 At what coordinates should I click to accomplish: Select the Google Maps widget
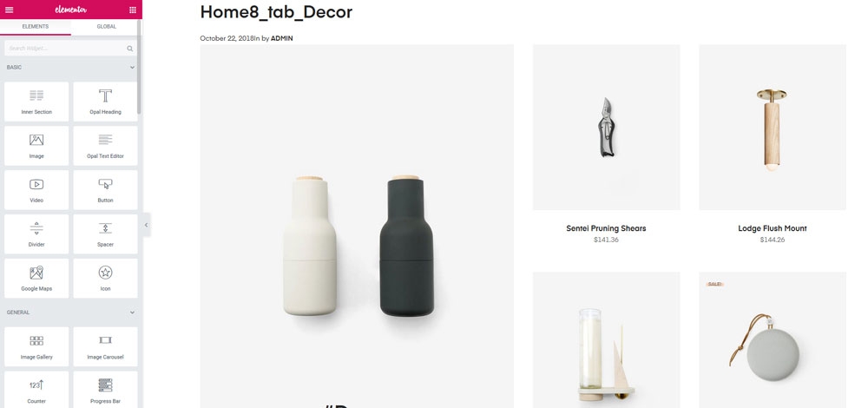(36, 279)
